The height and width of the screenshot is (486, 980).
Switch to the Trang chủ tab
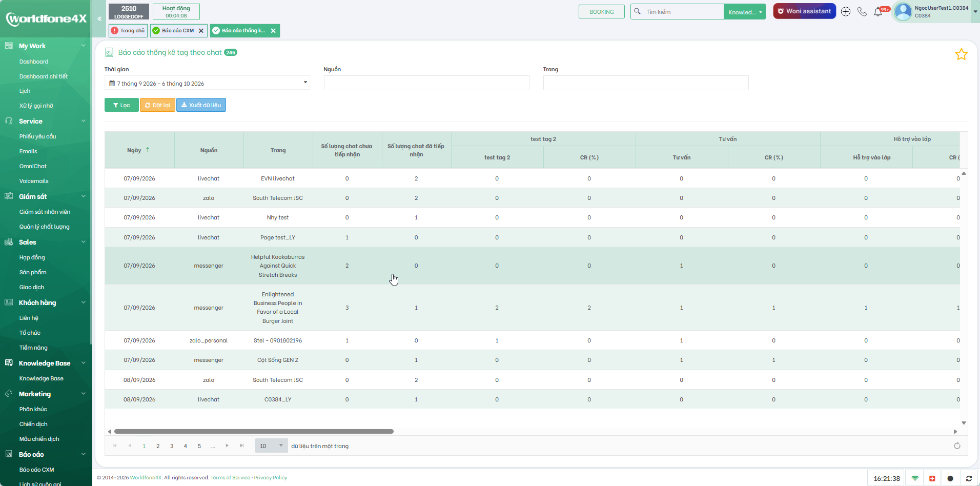[128, 31]
